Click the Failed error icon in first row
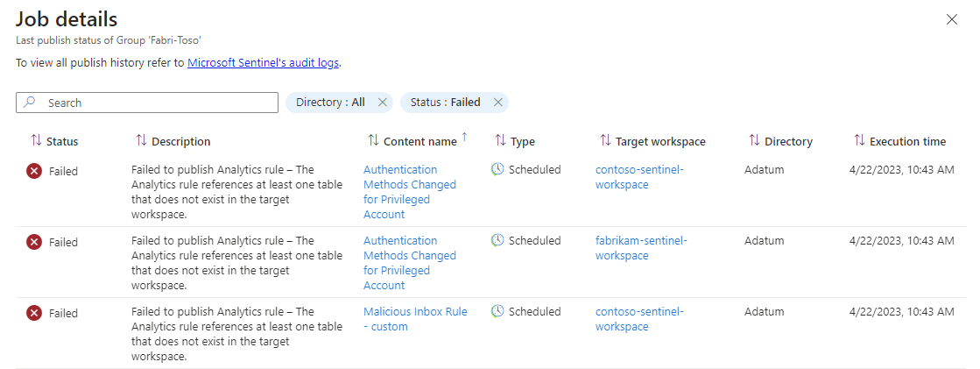This screenshot has height=369, width=980. 34,171
